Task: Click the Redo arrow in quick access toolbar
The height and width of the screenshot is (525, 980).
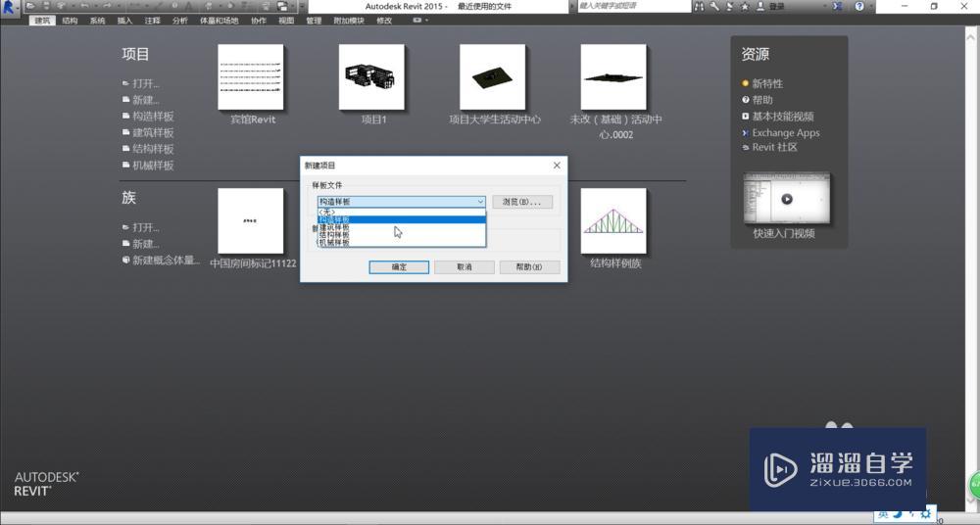Action: click(x=107, y=6)
